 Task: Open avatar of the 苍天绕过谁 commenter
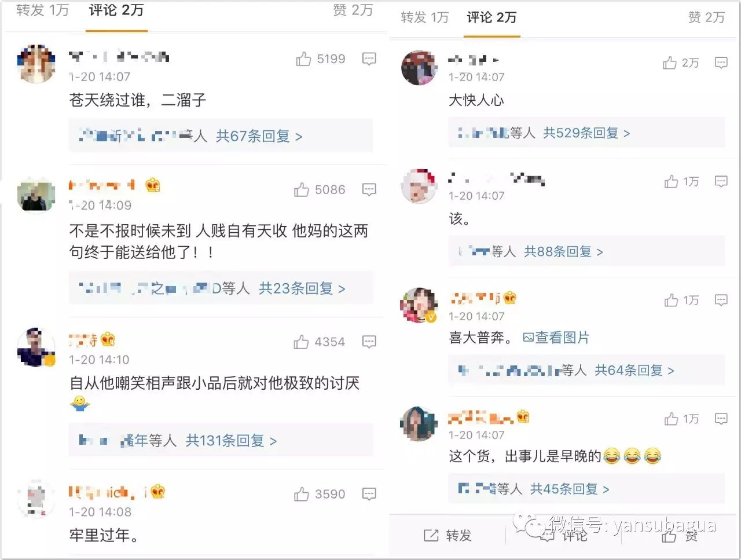click(36, 63)
